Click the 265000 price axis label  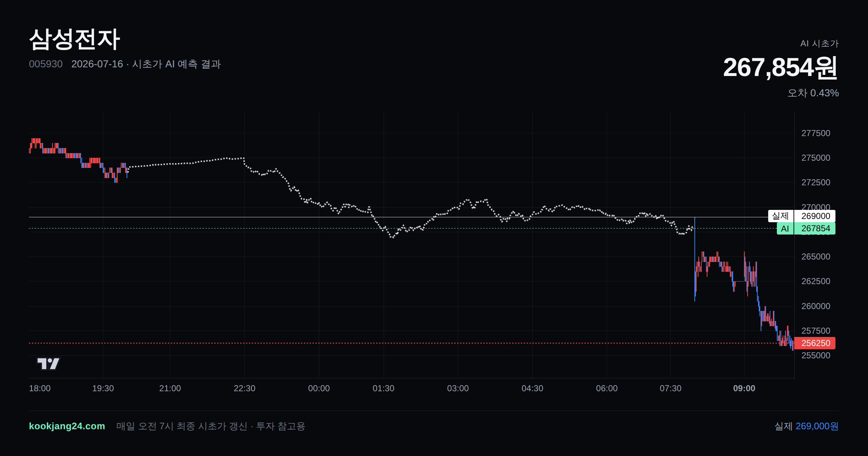coord(816,257)
